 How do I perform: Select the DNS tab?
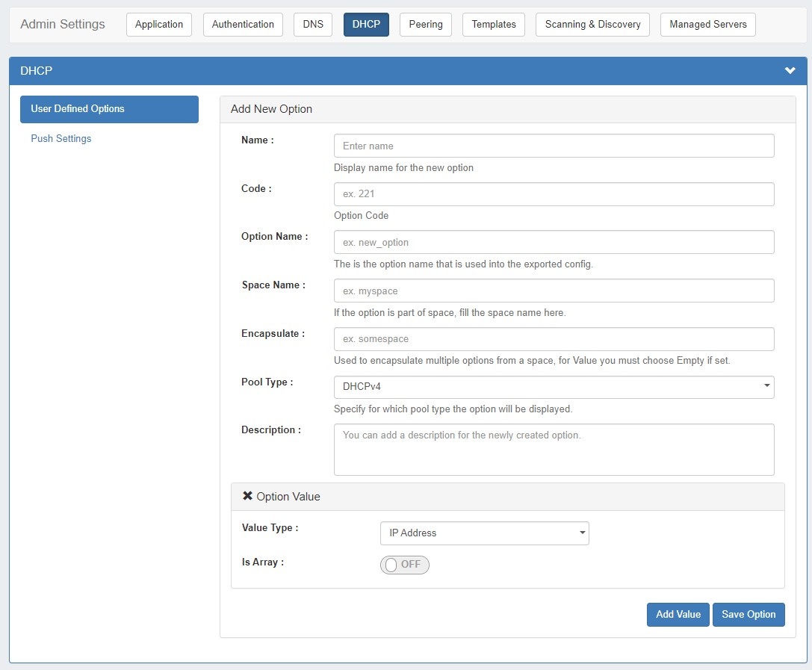click(x=312, y=24)
